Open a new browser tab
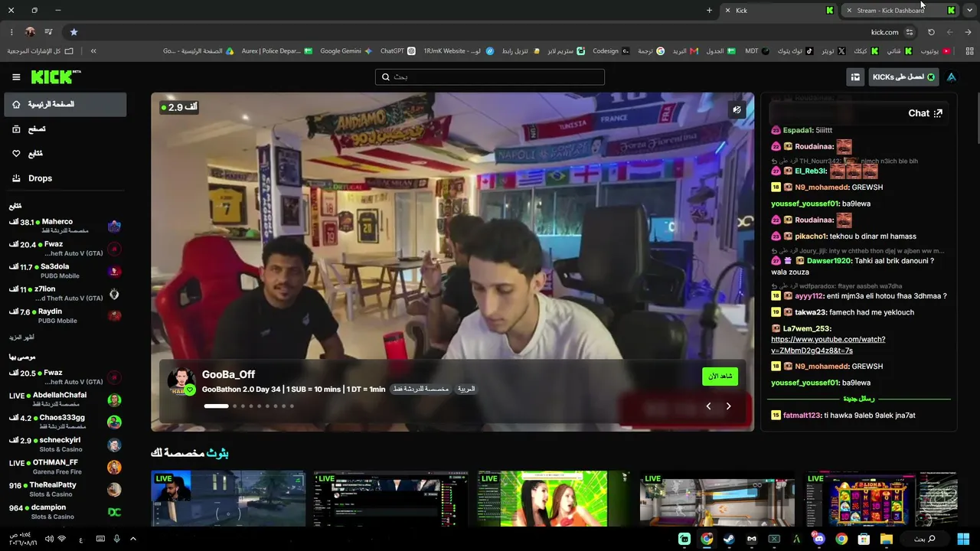 pyautogui.click(x=709, y=11)
